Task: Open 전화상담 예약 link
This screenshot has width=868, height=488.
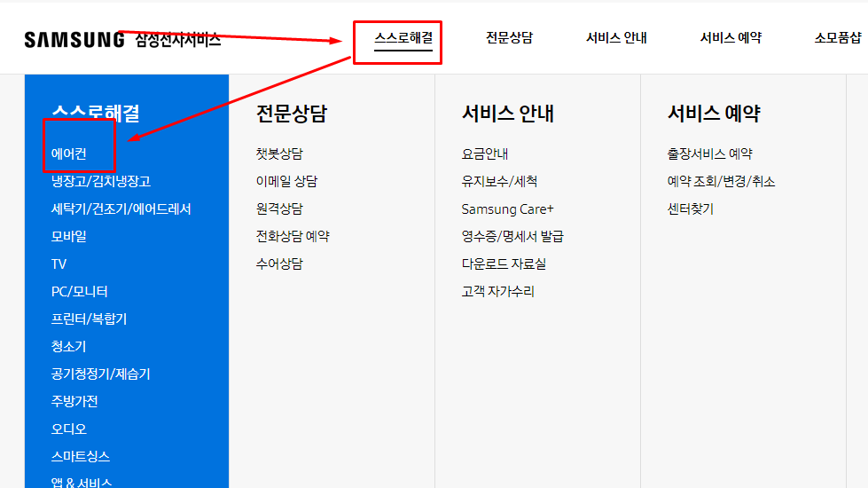Action: click(293, 237)
